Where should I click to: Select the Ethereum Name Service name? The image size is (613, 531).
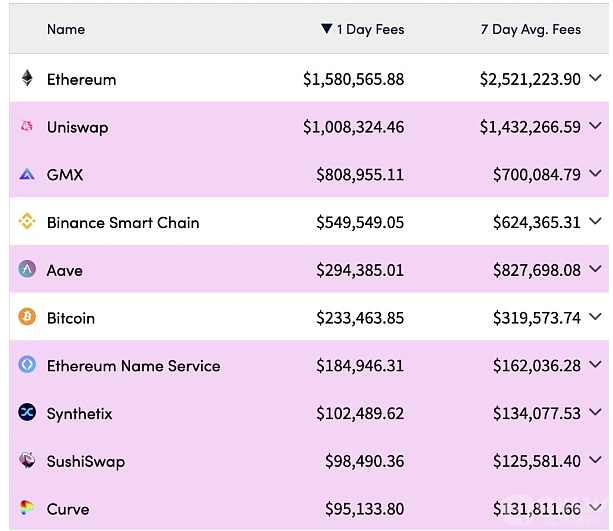pyautogui.click(x=134, y=366)
